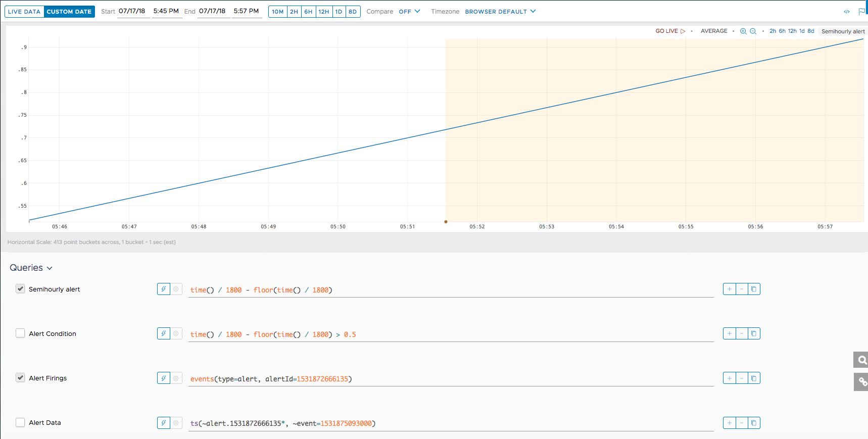Open gear settings for the Alert Condition query
This screenshot has width=868, height=439.
176,333
